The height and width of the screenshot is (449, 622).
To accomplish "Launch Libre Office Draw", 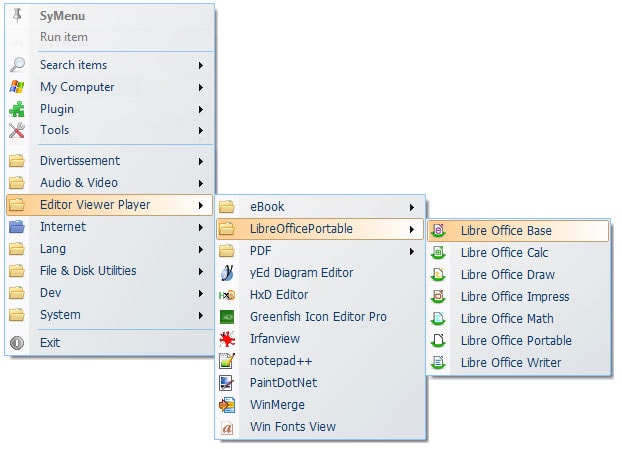I will pos(518,274).
